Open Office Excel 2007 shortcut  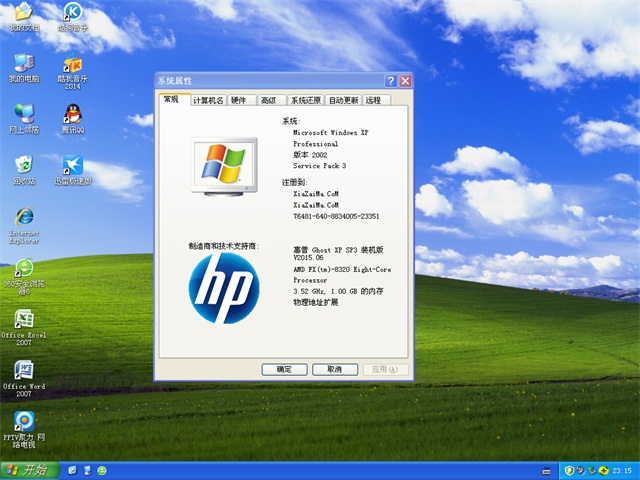(x=23, y=322)
